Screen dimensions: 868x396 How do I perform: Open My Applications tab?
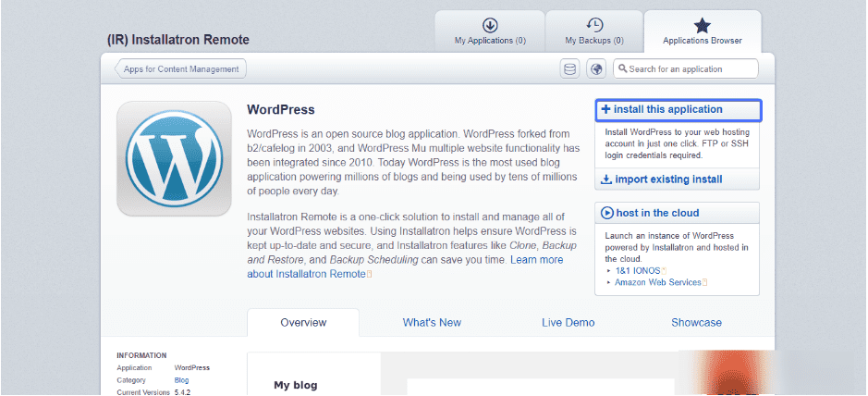490,31
